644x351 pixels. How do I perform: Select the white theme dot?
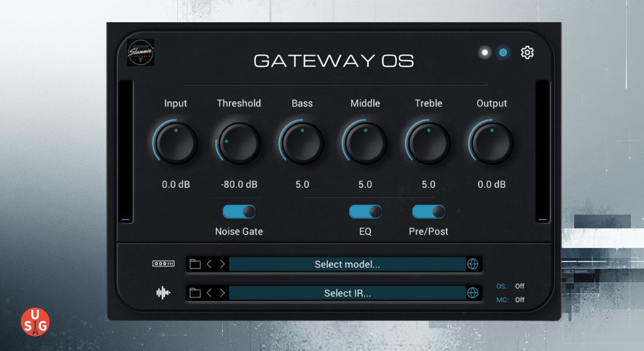(485, 53)
